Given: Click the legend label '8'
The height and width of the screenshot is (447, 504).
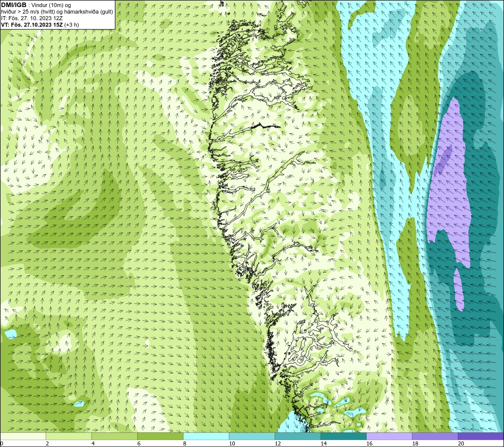Looking at the screenshot, I should pyautogui.click(x=184, y=443).
